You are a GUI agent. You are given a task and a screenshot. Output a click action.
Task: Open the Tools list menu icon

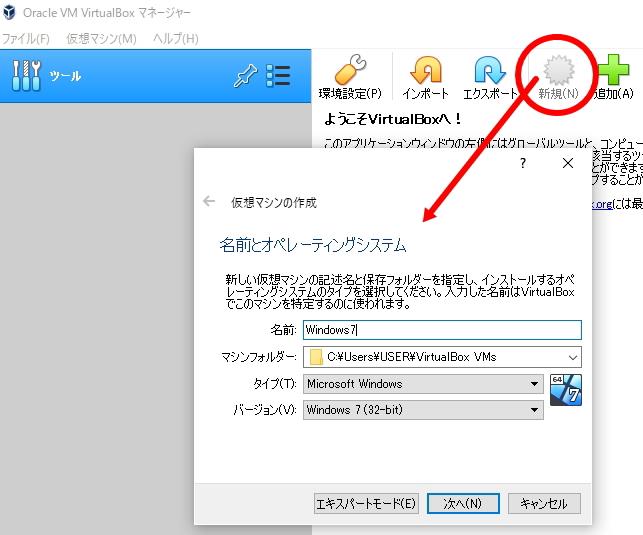[278, 76]
